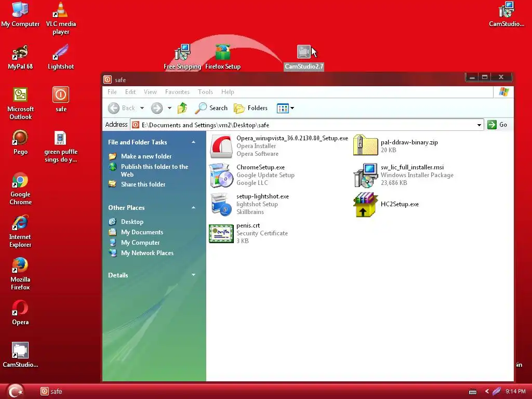
Task: Open the Forward history dropdown arrow
Action: [169, 108]
